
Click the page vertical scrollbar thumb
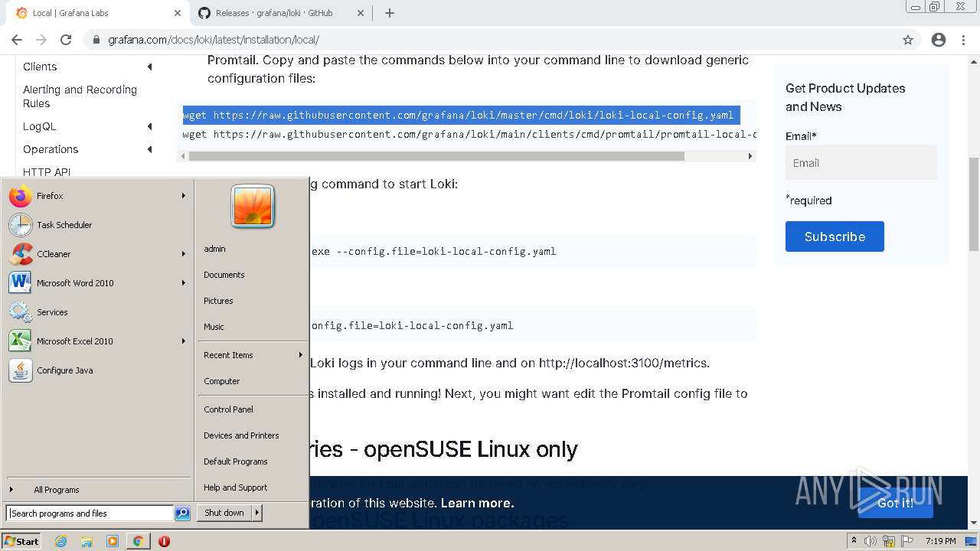click(974, 204)
